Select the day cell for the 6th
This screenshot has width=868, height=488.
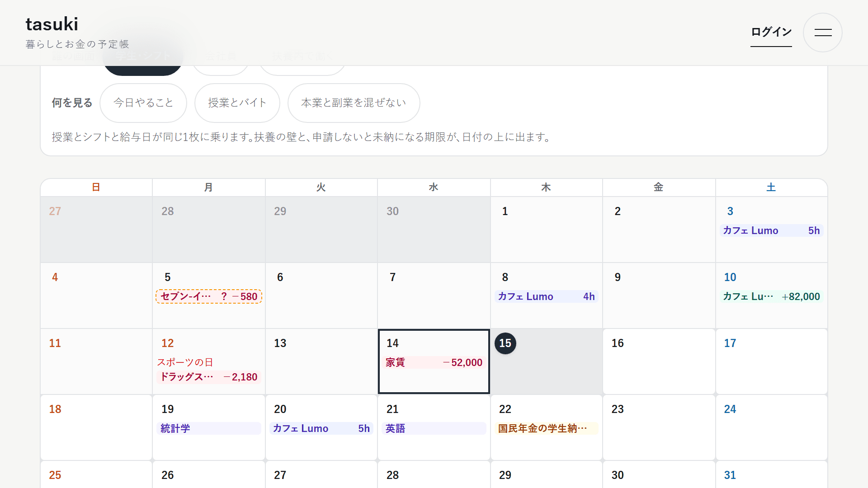321,296
